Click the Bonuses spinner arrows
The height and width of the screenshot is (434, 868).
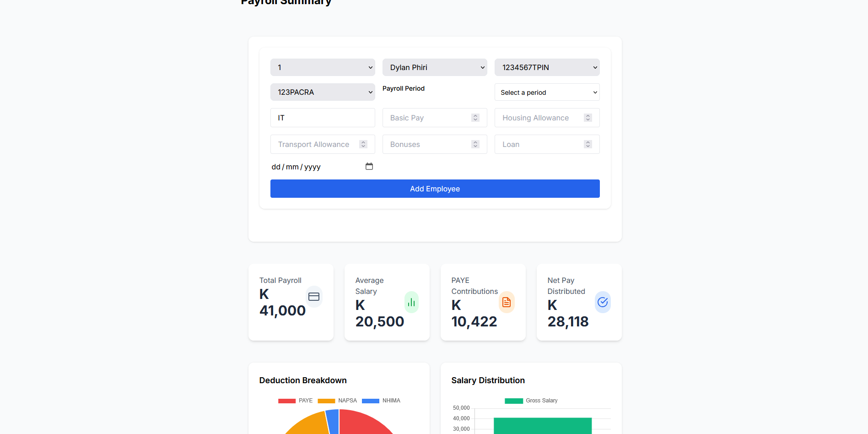tap(475, 144)
